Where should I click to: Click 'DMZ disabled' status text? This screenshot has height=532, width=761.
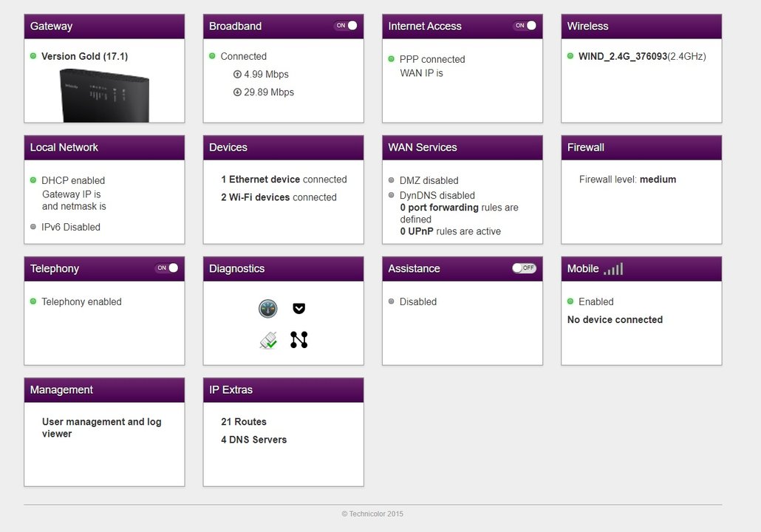(x=429, y=180)
